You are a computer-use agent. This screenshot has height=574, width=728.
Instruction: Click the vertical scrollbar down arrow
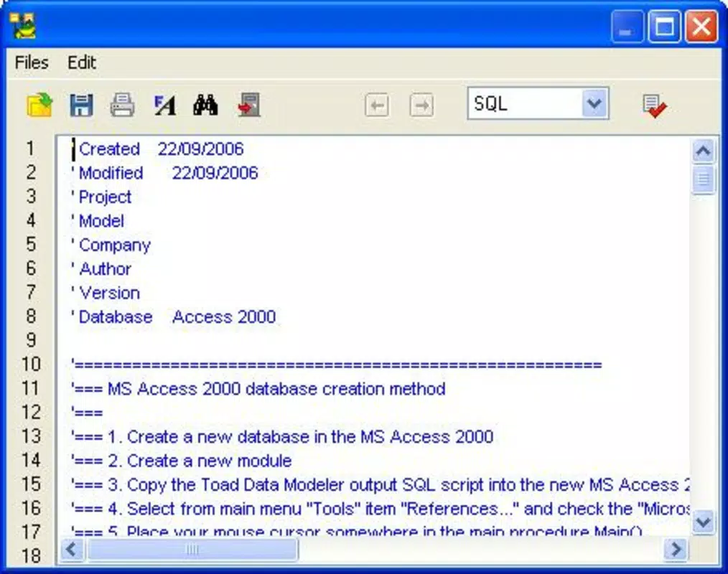click(704, 522)
